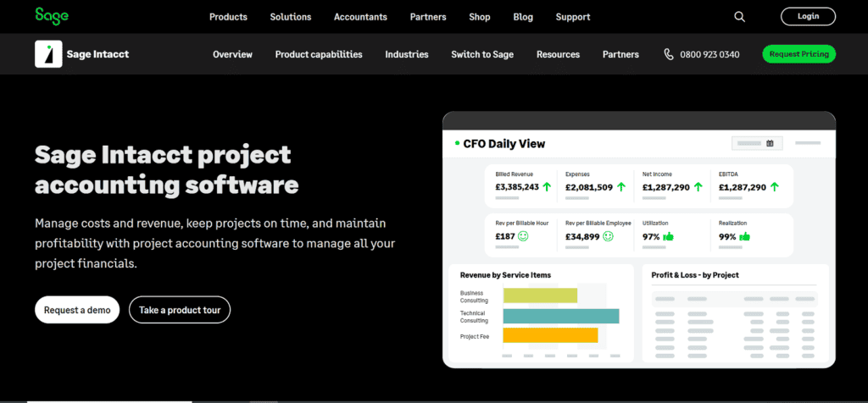This screenshot has height=403, width=868.
Task: Open the Partners menu in top bar
Action: [x=428, y=17]
